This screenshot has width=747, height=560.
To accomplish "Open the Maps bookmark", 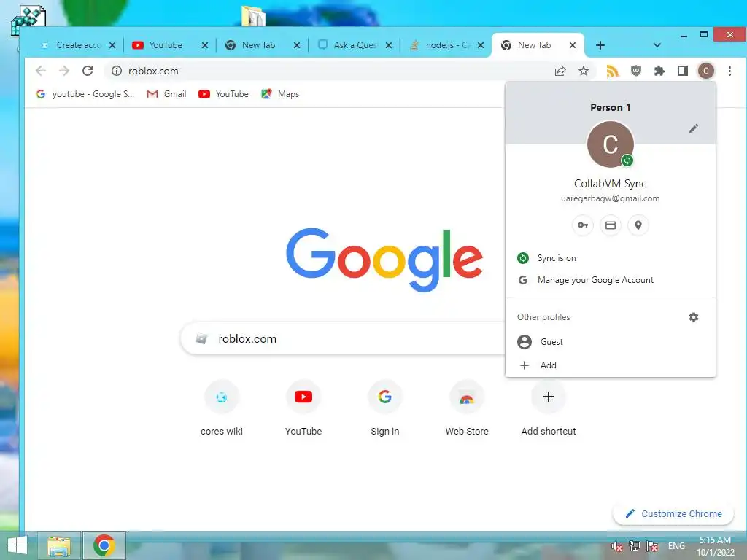I will click(x=280, y=94).
